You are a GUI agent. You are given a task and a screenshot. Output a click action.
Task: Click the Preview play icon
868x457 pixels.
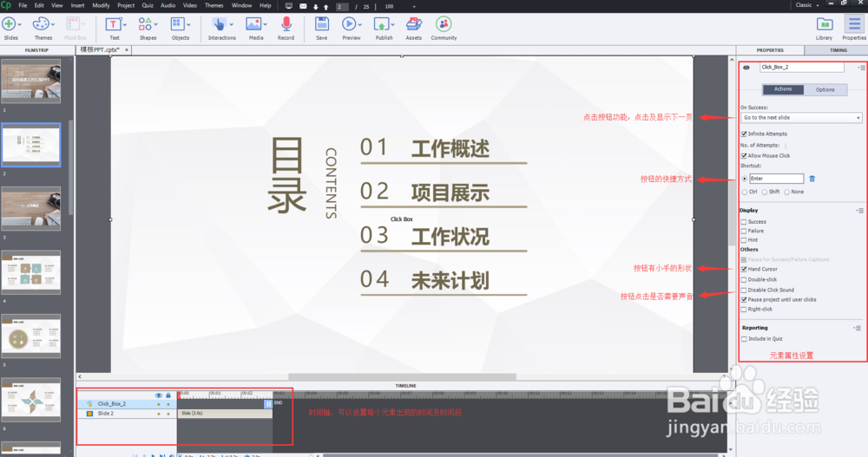click(349, 24)
